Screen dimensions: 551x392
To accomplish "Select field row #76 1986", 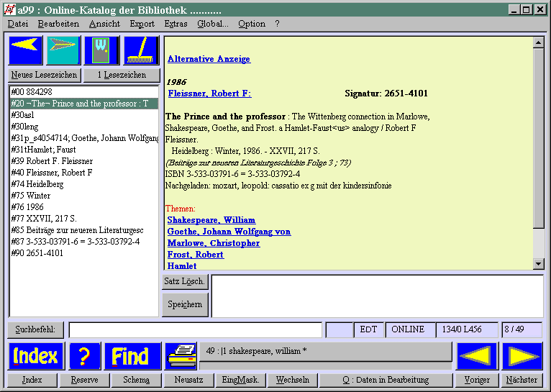I will point(84,207).
